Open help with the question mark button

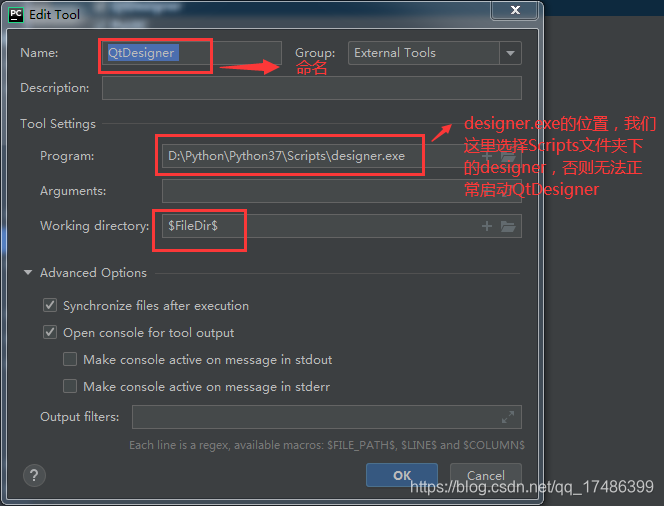[x=34, y=476]
